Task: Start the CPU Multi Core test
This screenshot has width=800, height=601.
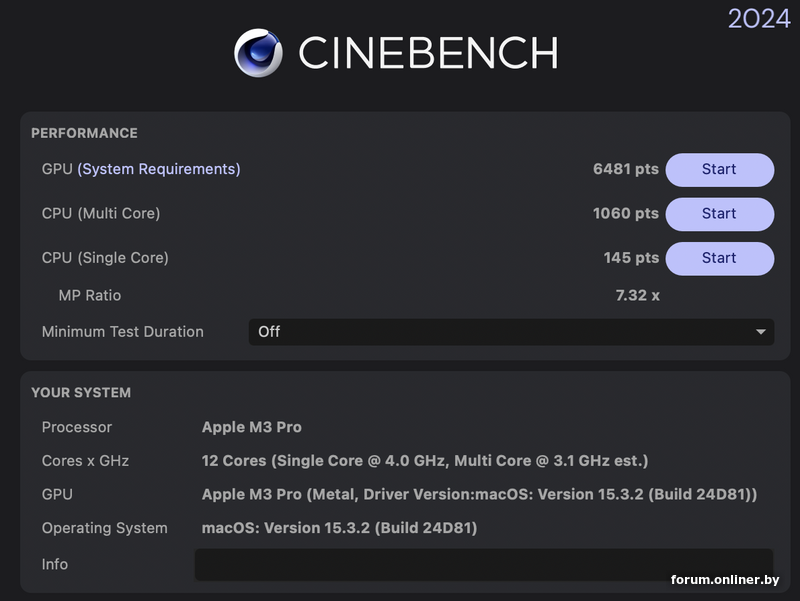Action: 719,214
